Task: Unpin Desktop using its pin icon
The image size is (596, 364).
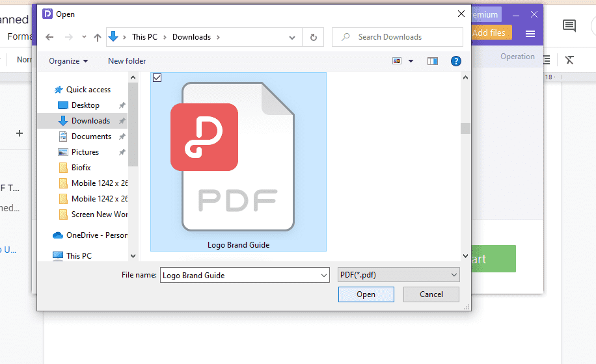Action: pos(122,105)
